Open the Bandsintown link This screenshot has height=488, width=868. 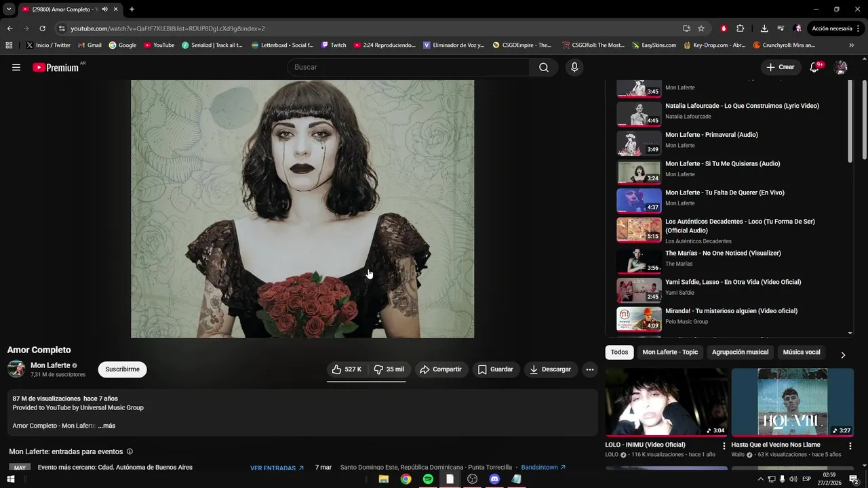543,468
